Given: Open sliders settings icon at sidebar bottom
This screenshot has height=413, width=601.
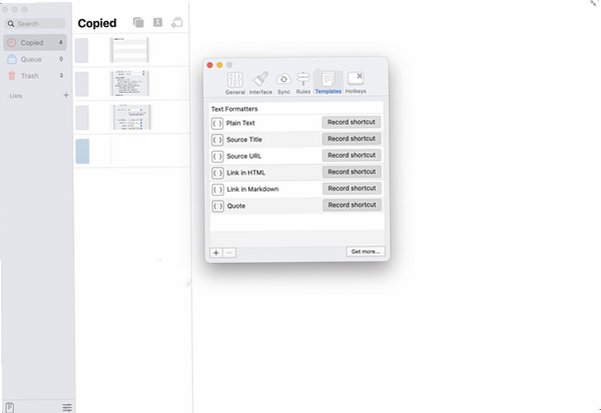Looking at the screenshot, I should 67,407.
